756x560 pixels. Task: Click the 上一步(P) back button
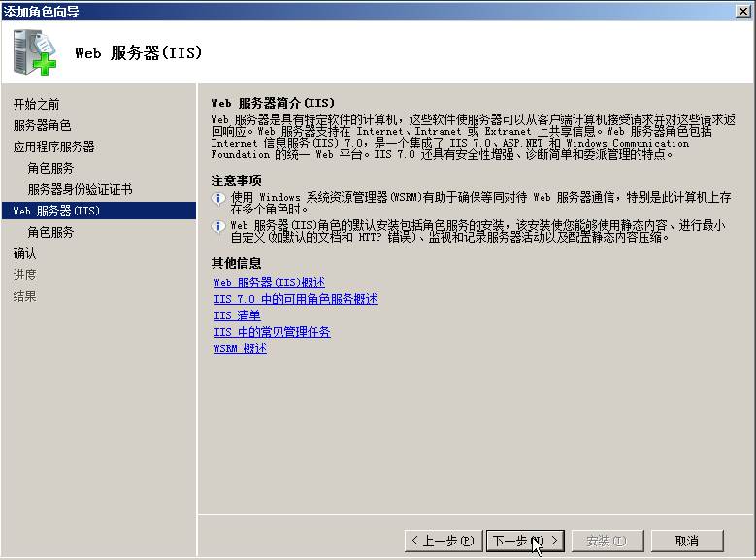[444, 541]
